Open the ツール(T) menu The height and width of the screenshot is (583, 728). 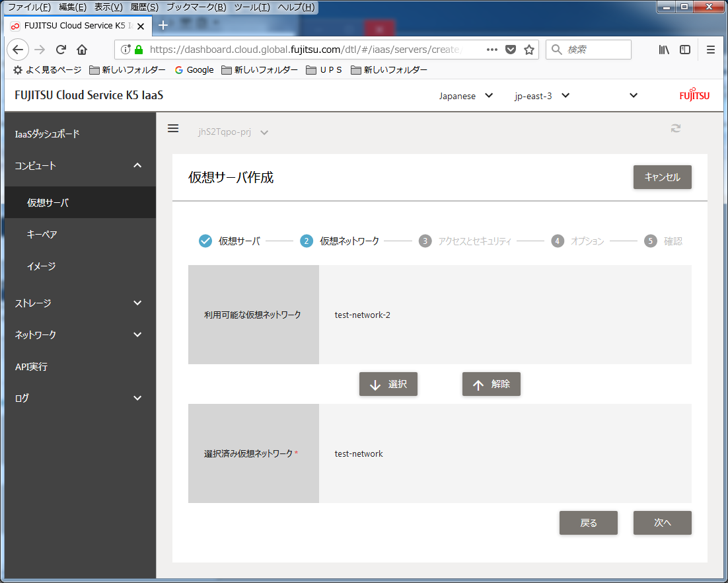click(x=252, y=7)
